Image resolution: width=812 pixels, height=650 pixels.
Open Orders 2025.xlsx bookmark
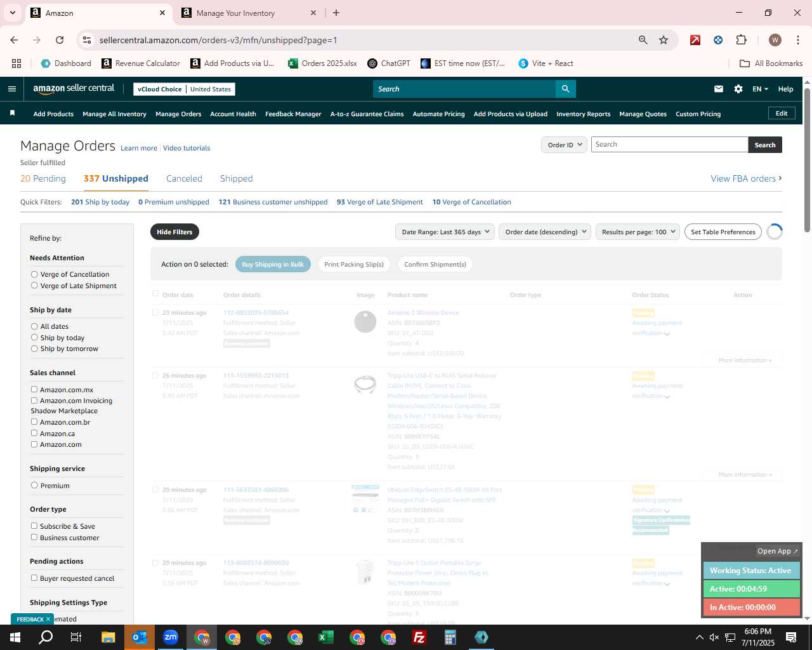click(322, 63)
